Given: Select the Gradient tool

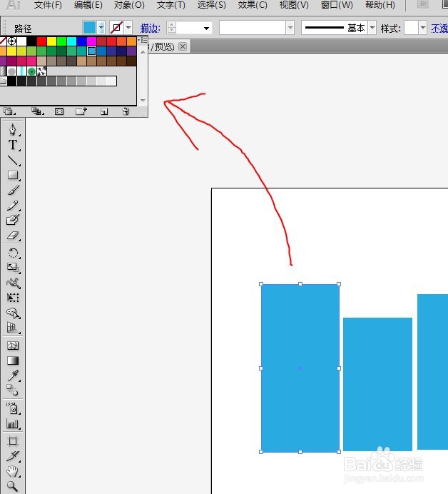Looking at the screenshot, I should (x=13, y=361).
